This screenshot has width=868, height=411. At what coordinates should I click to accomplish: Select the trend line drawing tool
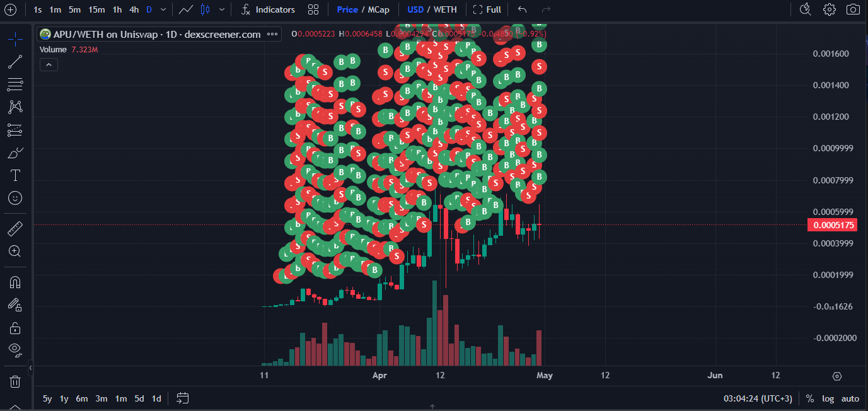click(15, 62)
